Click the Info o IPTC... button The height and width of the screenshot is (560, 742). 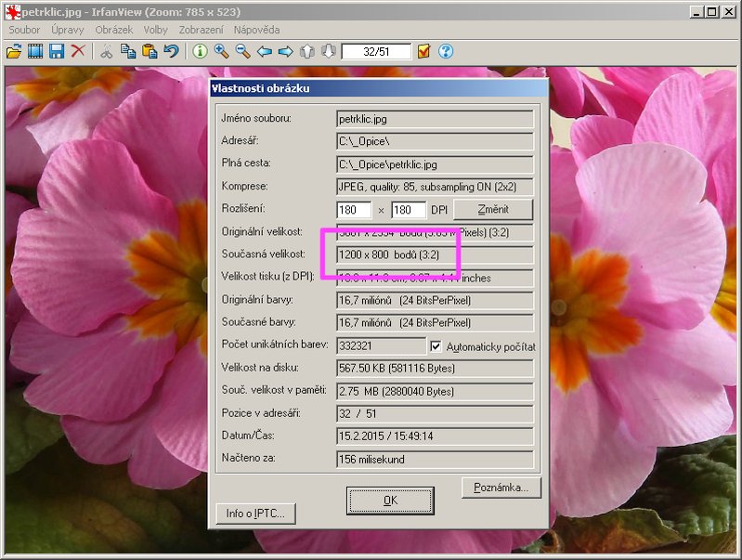(255, 514)
